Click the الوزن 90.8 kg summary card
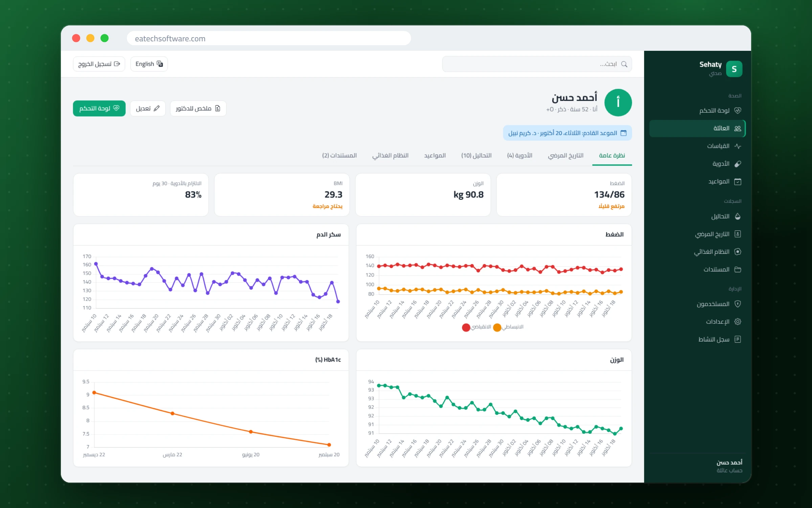 [423, 195]
